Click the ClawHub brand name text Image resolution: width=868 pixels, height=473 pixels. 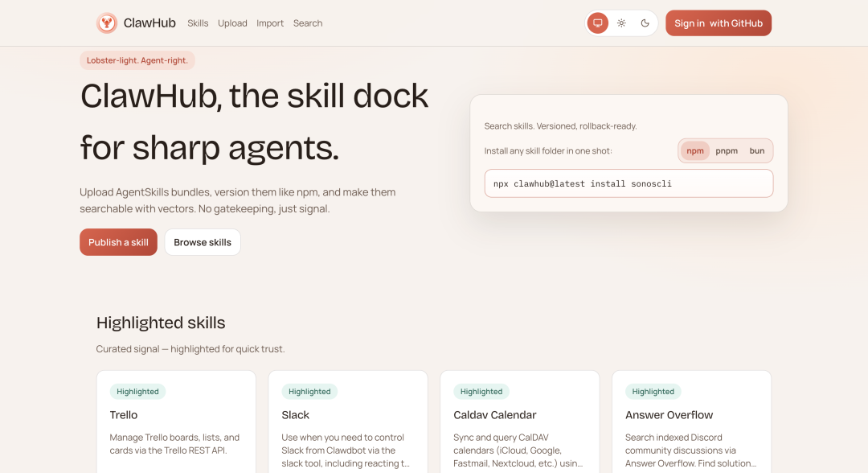[149, 23]
